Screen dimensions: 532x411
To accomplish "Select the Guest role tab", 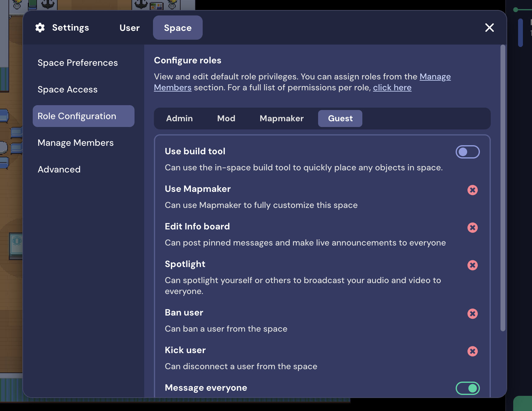I will pyautogui.click(x=340, y=119).
